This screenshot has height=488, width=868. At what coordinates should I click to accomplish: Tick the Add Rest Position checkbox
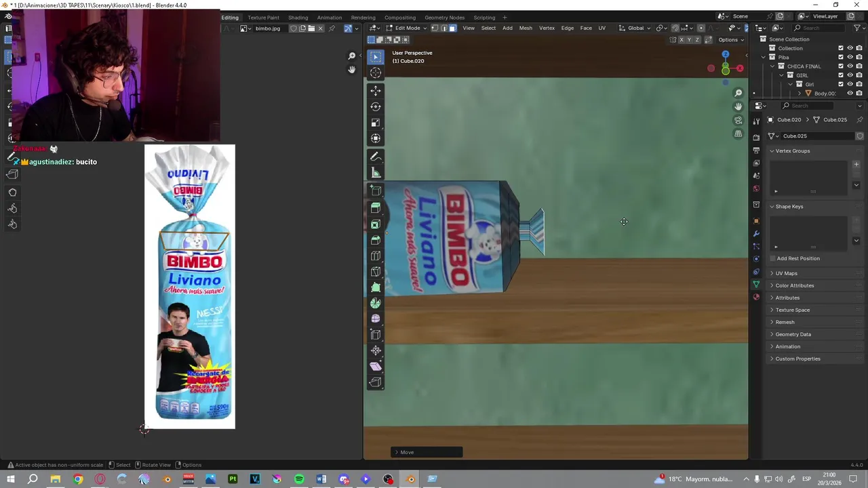click(773, 258)
